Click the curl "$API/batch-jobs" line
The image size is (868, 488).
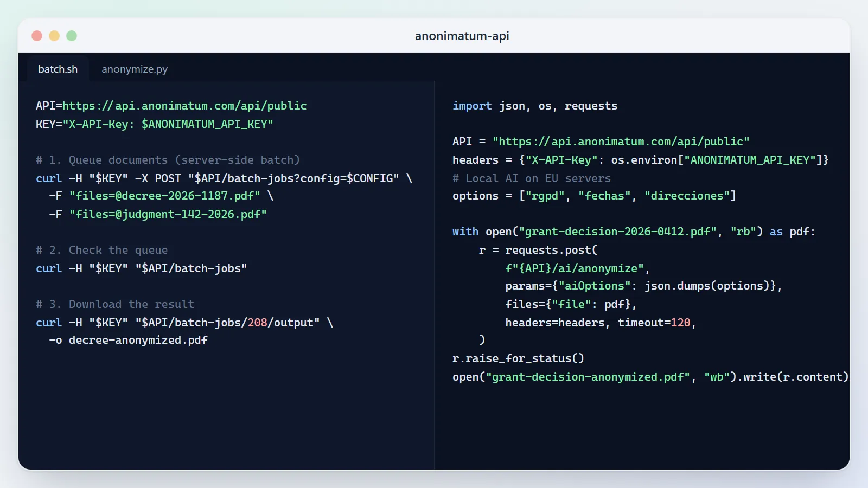(x=142, y=268)
